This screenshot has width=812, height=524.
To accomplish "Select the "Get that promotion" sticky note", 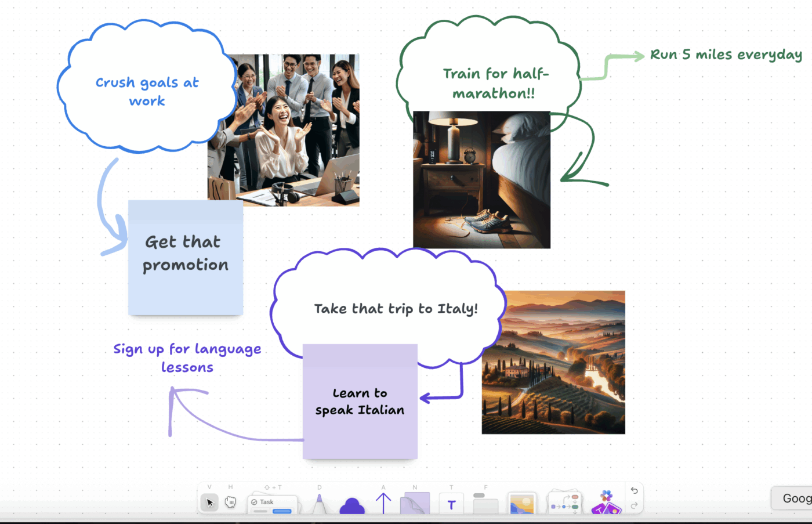I will 186,258.
